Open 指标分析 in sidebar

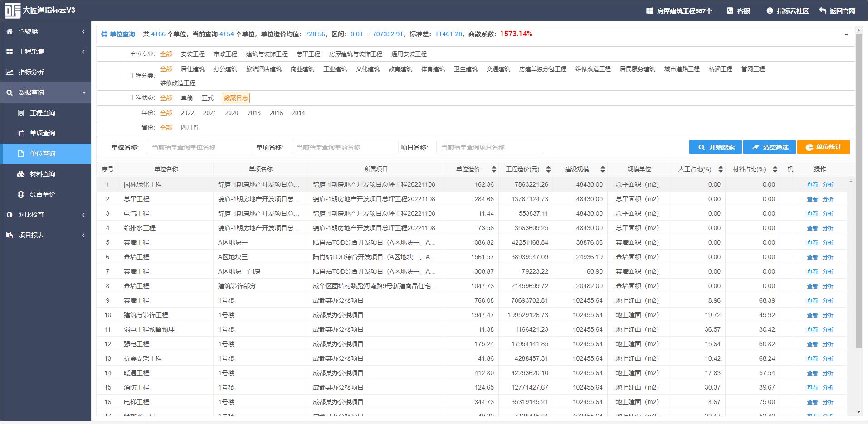[x=31, y=72]
